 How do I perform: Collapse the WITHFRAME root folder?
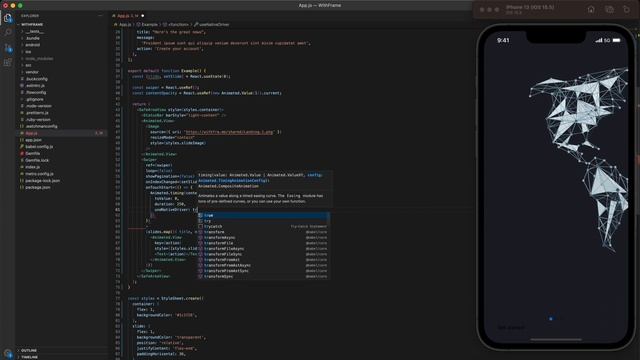pos(61,24)
